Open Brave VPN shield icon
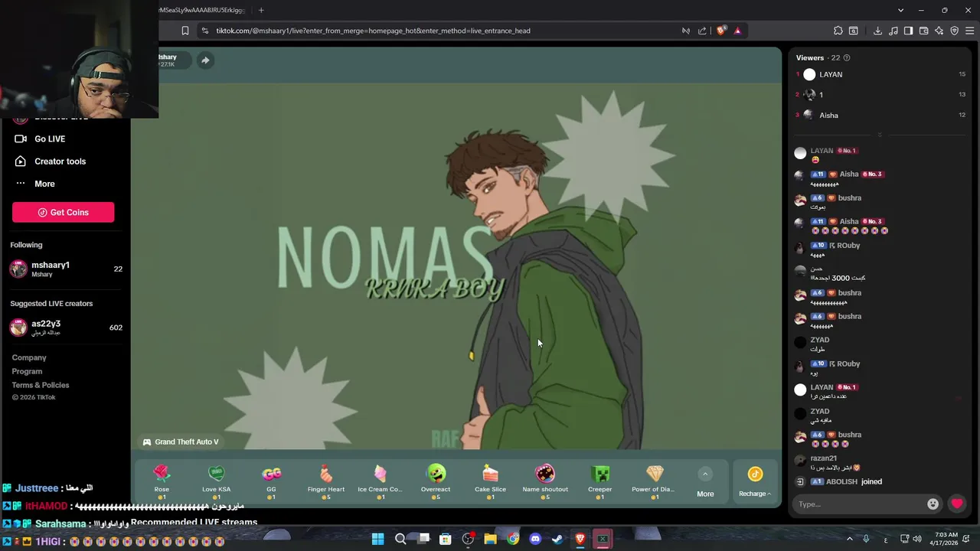 (955, 31)
